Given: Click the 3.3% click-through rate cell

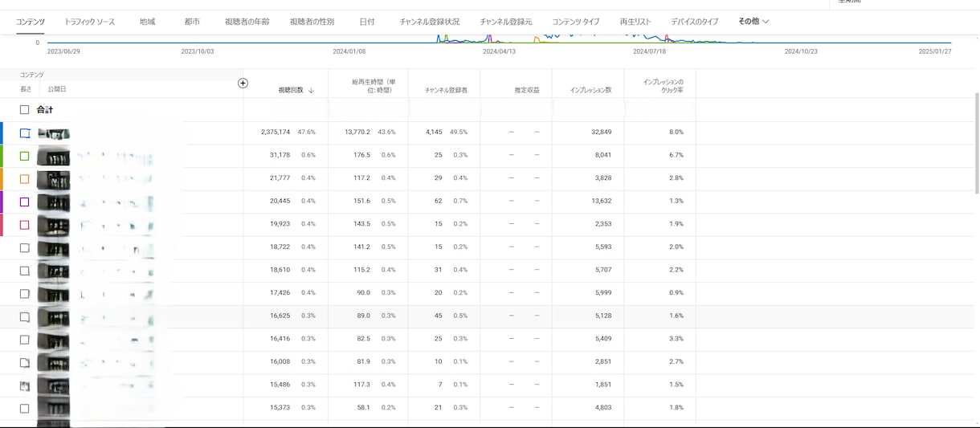Looking at the screenshot, I should point(676,339).
